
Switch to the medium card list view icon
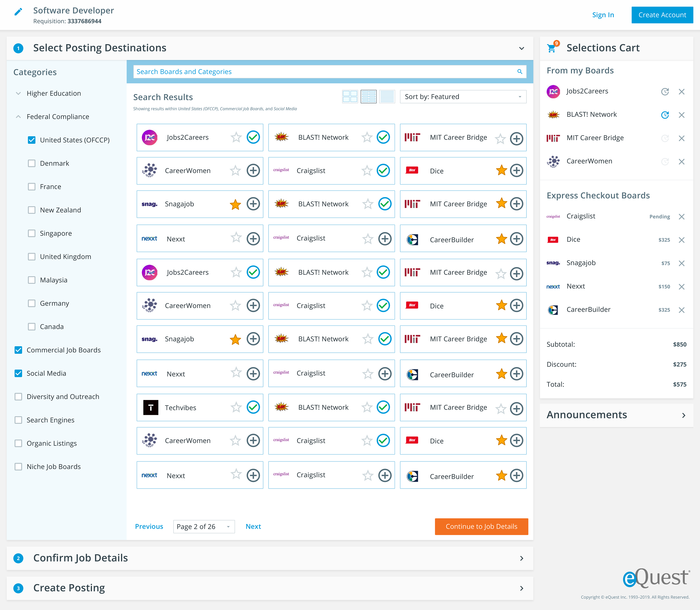369,97
